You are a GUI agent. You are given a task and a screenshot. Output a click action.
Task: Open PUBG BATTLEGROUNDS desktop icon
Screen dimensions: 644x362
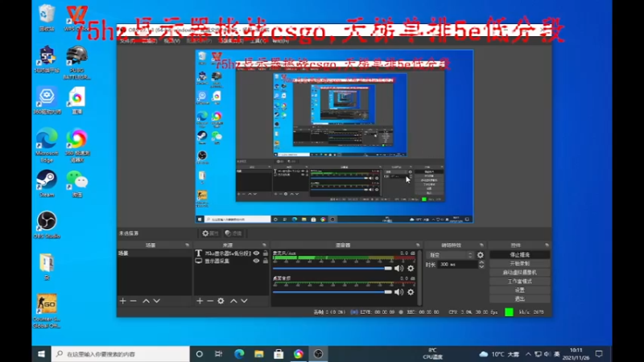(76, 63)
